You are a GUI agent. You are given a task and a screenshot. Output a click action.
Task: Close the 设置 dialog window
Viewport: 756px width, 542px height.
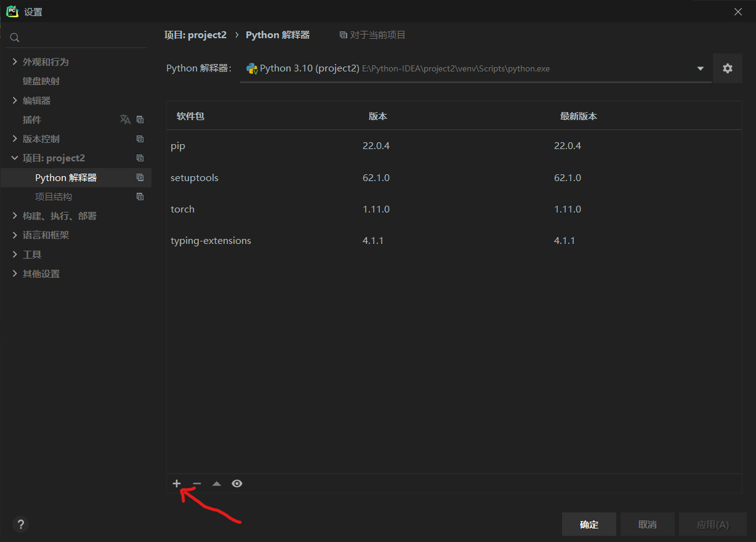click(738, 11)
